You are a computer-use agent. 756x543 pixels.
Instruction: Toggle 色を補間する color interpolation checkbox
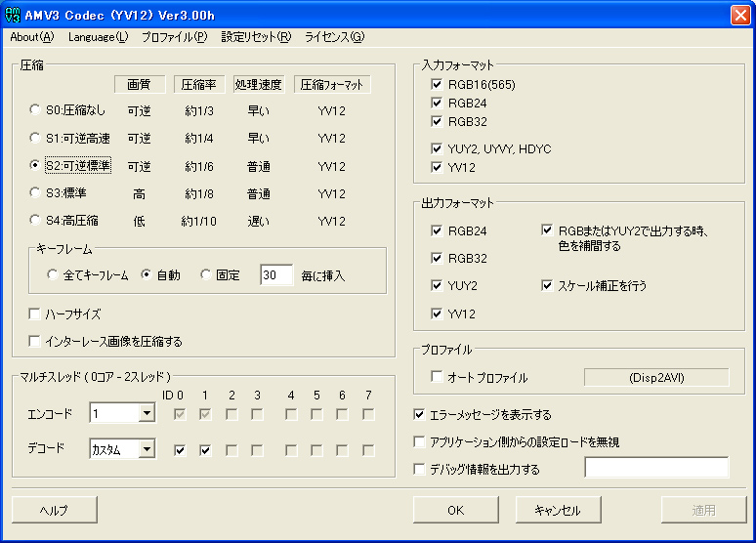(547, 230)
